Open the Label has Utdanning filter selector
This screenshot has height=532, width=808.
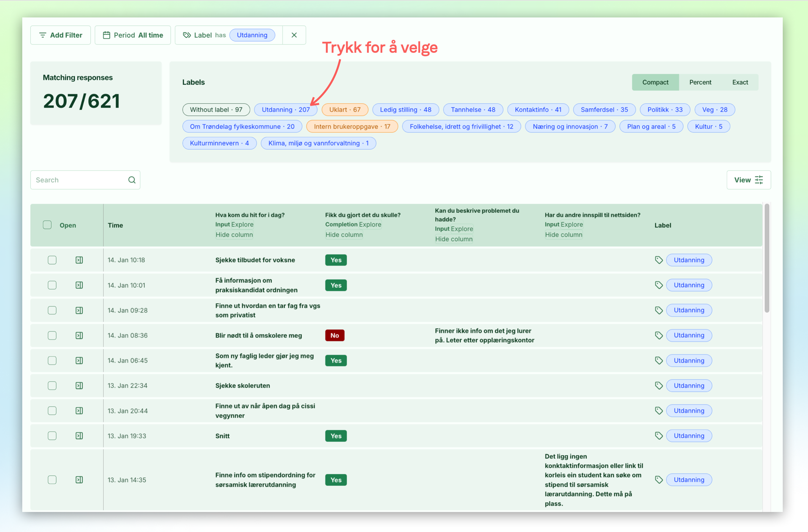tap(229, 35)
